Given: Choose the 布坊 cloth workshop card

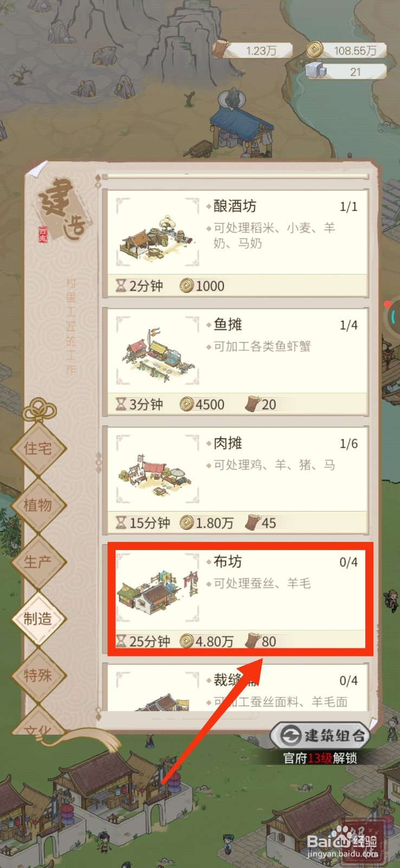Looking at the screenshot, I should coord(237,598).
